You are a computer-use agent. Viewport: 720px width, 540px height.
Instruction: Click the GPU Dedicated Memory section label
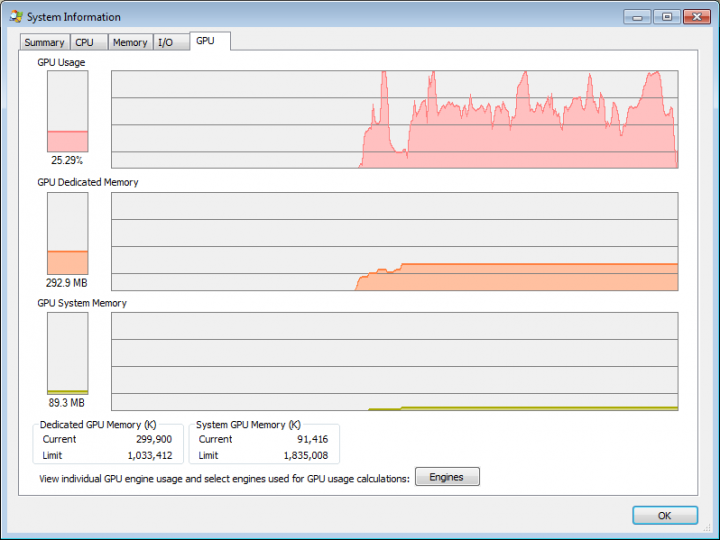88,182
